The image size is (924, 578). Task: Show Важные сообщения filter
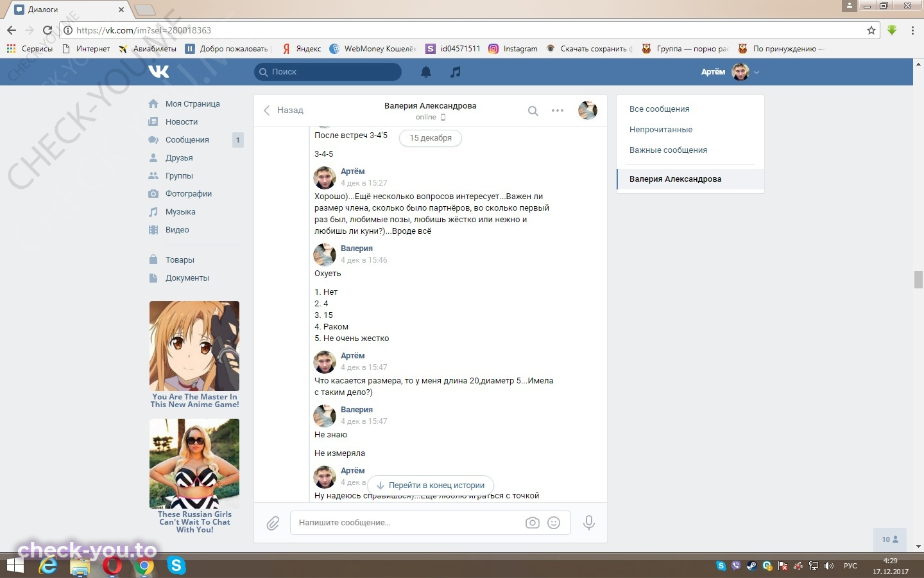tap(668, 150)
